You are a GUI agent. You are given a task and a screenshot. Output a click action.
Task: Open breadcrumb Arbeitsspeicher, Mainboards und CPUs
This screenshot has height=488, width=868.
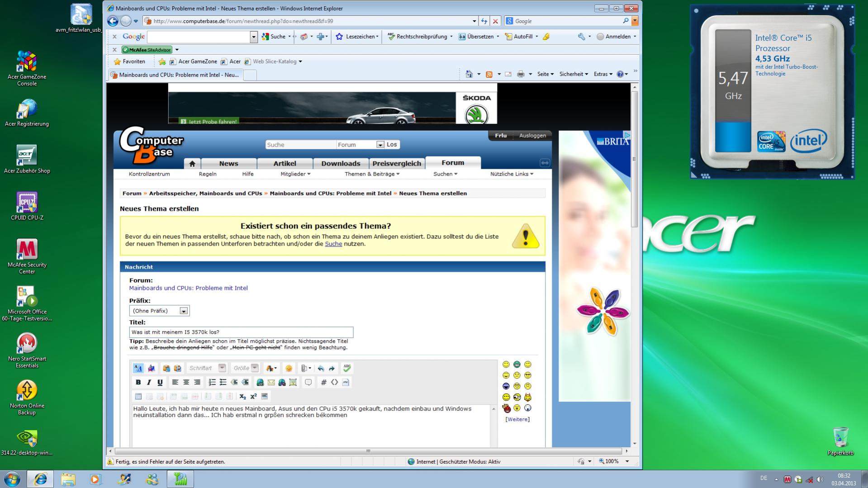(206, 194)
